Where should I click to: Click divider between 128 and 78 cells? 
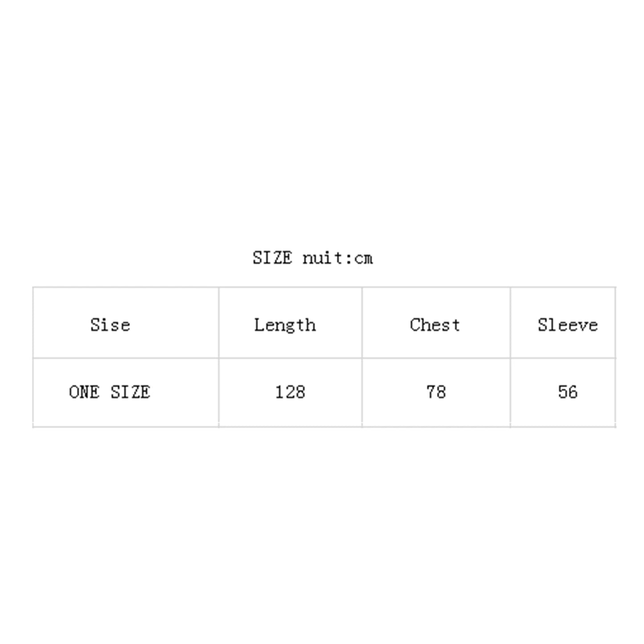coord(362,392)
